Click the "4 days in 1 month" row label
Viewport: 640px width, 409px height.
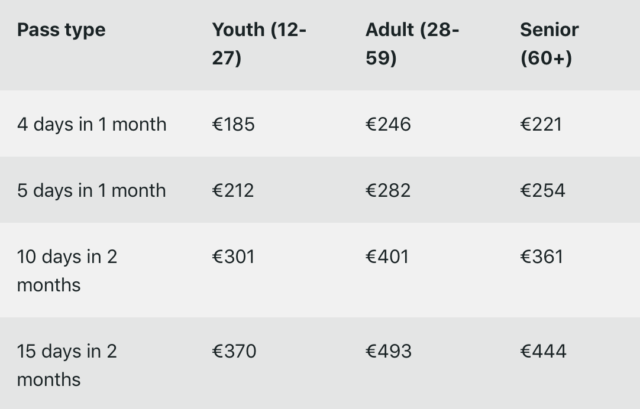92,125
